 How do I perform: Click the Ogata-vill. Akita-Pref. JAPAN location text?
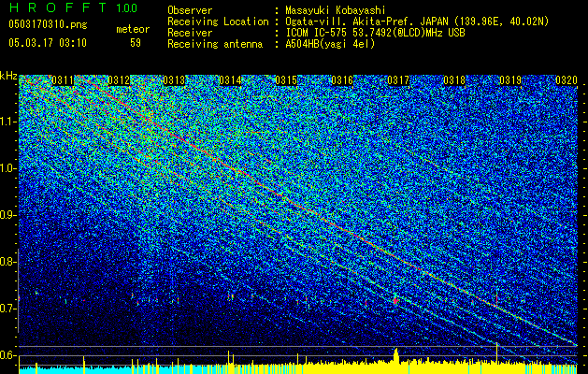point(417,22)
